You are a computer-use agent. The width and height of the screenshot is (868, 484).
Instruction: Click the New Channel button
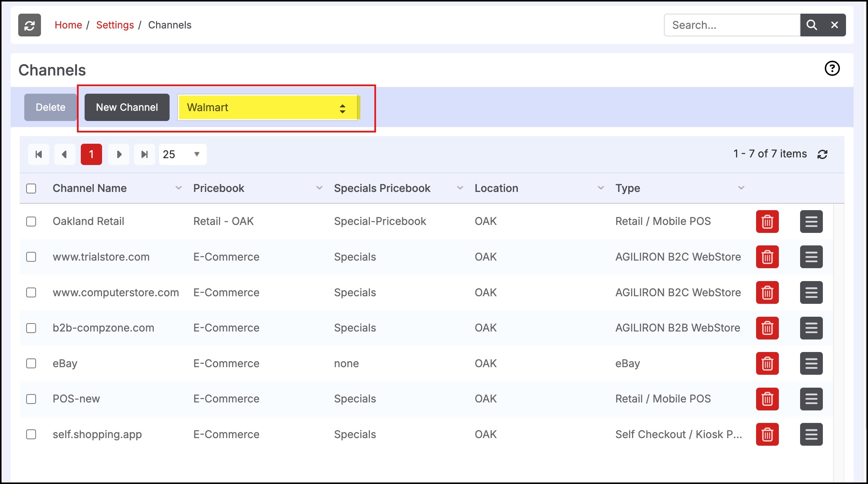pos(127,107)
